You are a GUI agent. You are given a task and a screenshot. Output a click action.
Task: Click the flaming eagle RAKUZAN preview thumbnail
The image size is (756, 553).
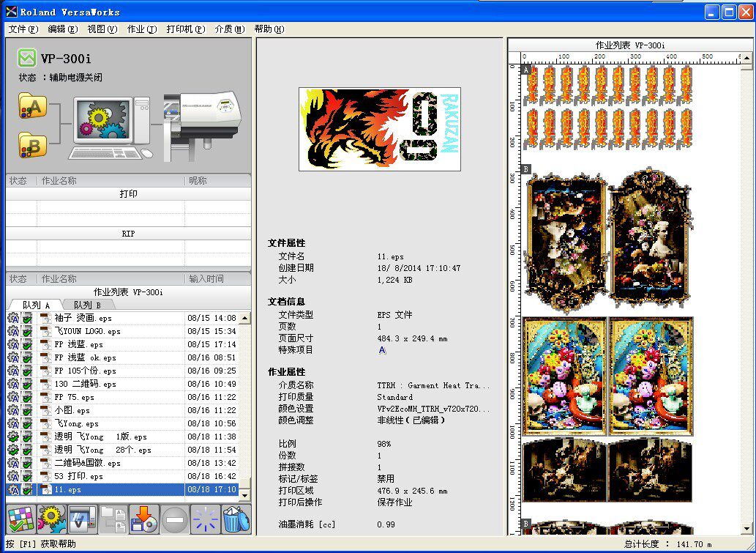[x=380, y=130]
